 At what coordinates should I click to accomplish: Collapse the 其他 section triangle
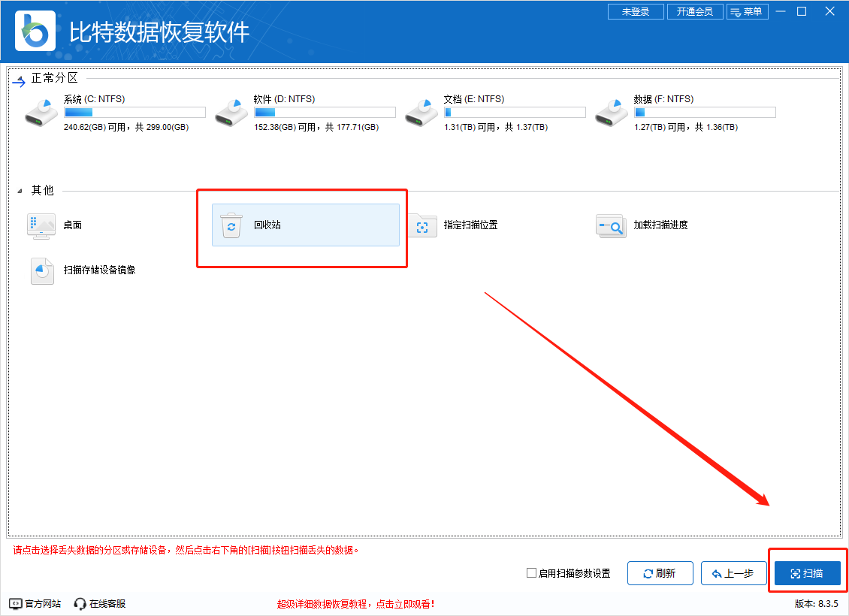(x=20, y=191)
